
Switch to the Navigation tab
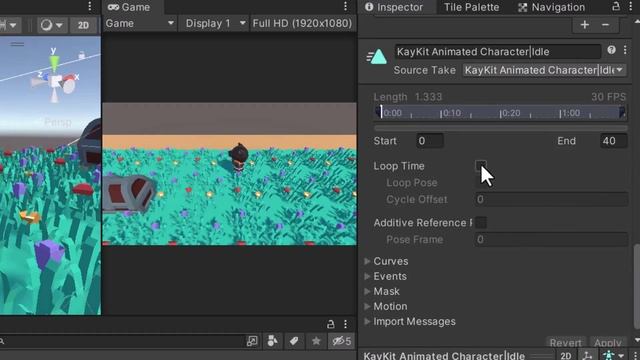[551, 7]
